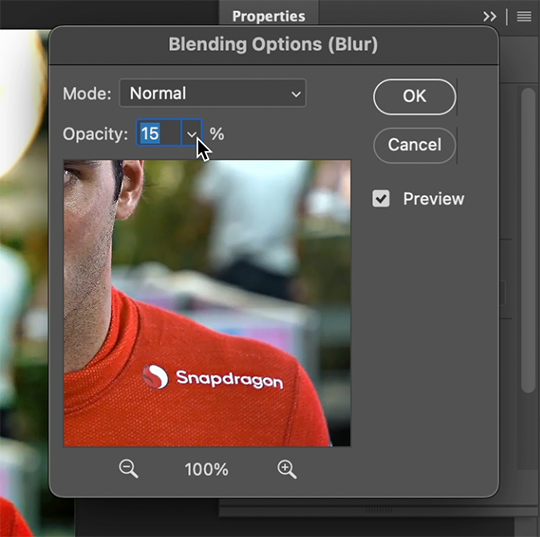The height and width of the screenshot is (537, 540).
Task: Click the blur preview thumbnail image
Action: coord(207,303)
